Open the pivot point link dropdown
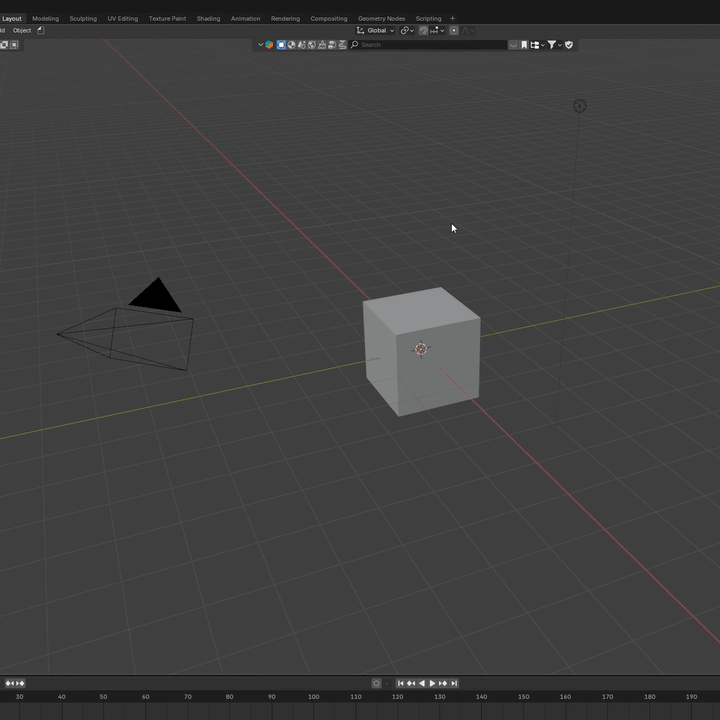 407,30
